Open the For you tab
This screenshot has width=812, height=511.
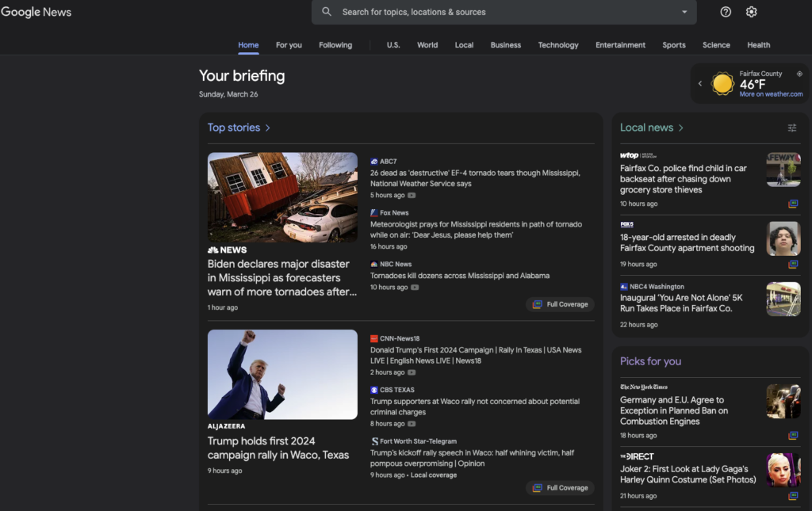point(289,45)
